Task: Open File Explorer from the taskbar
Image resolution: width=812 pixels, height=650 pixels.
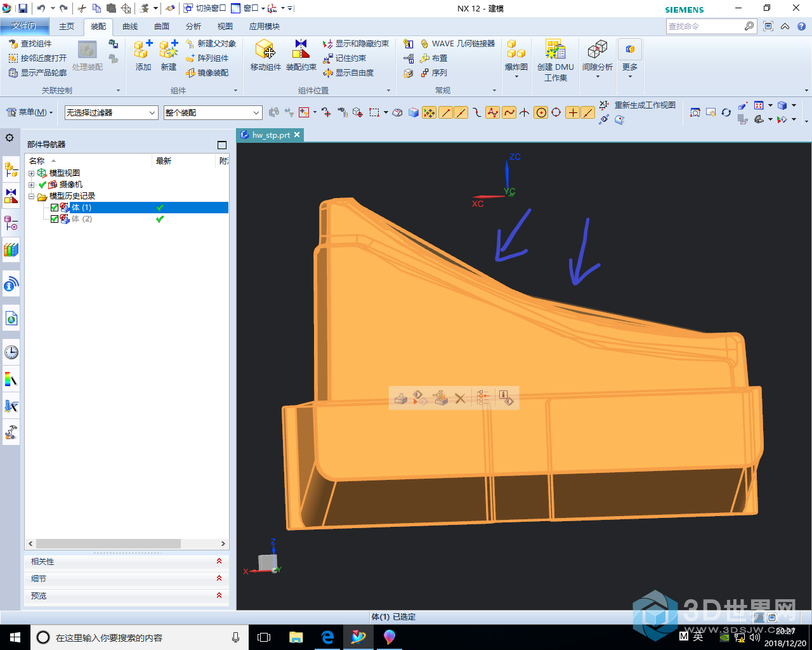Action: click(296, 637)
